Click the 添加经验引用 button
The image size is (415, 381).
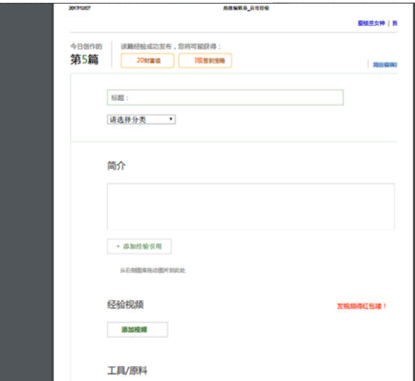(x=139, y=246)
